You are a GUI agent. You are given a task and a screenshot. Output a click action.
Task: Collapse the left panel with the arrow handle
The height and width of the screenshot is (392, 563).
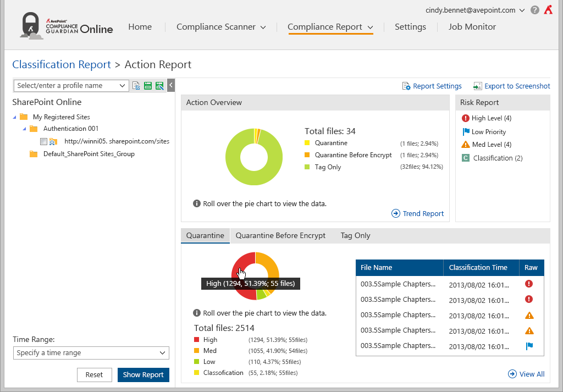(x=171, y=85)
